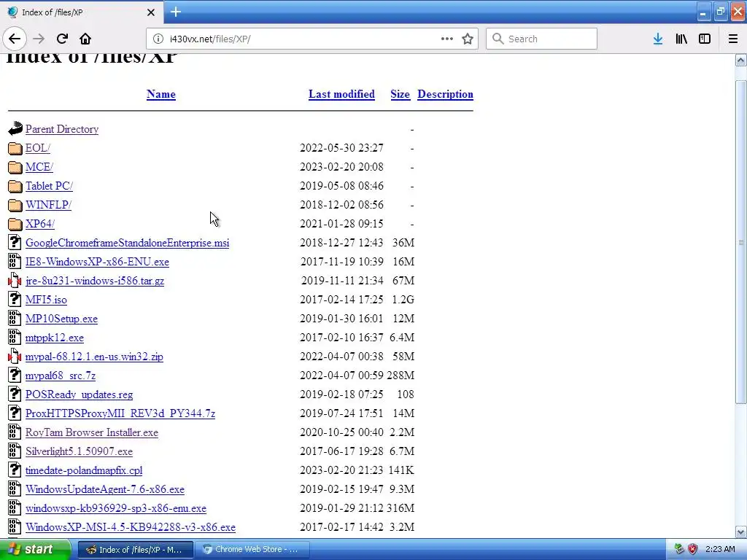747x560 pixels.
Task: Open a new tab with plus button
Action: [176, 12]
